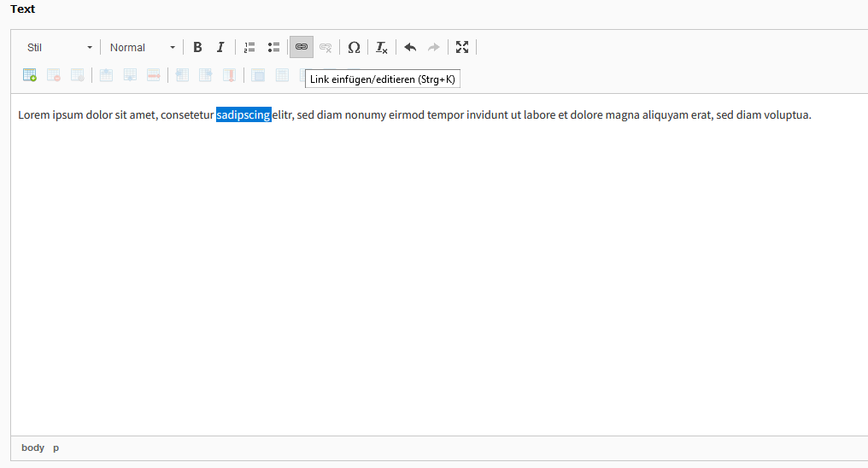Click the highlighted word sadipscing
The height and width of the screenshot is (468, 868).
(x=243, y=115)
